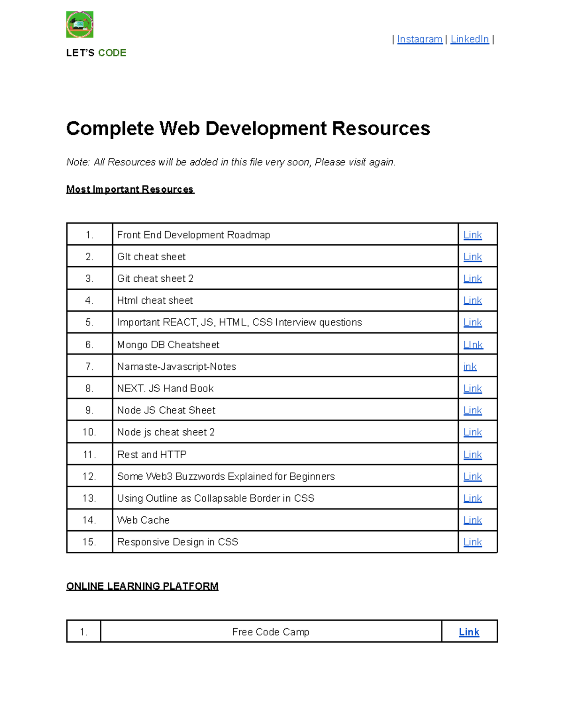Open the Mongo DB Cheatsheet LInk
This screenshot has height=728, width=563.
point(472,344)
